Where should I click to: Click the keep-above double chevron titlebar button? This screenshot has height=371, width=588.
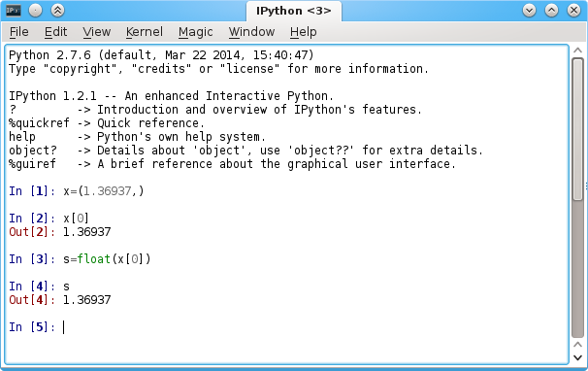[57, 11]
